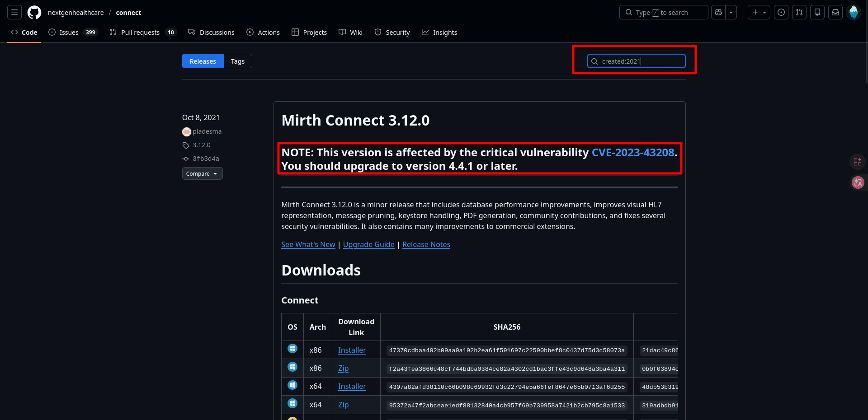Click the floating pink translate extension icon
This screenshot has width=868, height=420.
tap(858, 182)
